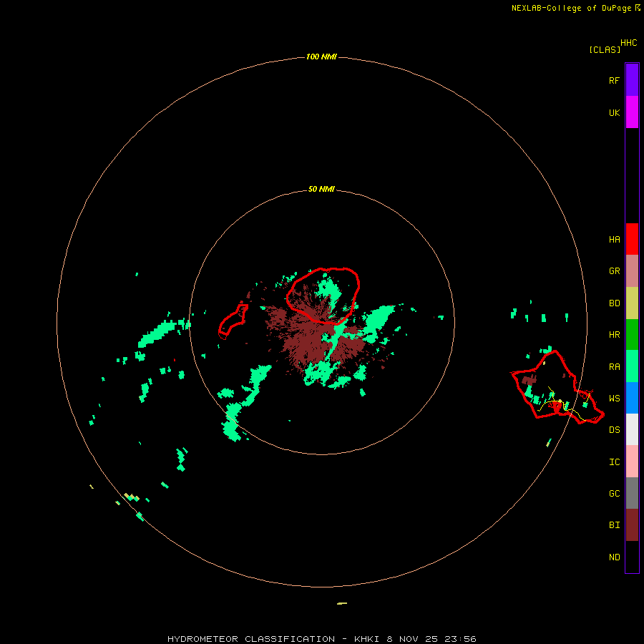Image resolution: width=644 pixels, height=644 pixels.
Task: Click the 50 NMI range ring label
Action: point(321,189)
